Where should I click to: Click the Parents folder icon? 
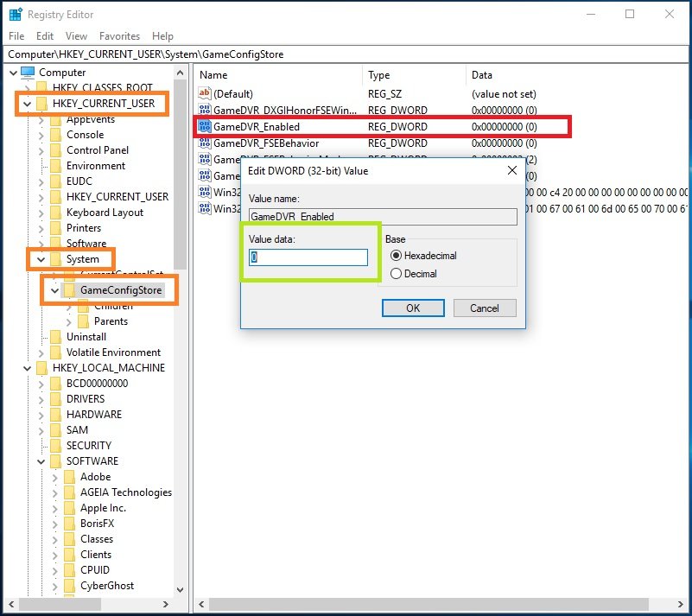[x=83, y=321]
